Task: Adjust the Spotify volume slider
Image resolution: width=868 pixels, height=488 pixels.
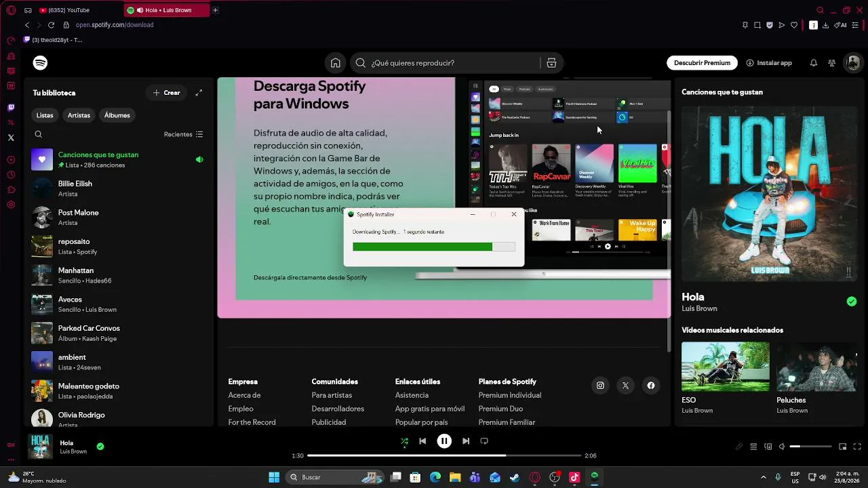Action: click(x=810, y=447)
